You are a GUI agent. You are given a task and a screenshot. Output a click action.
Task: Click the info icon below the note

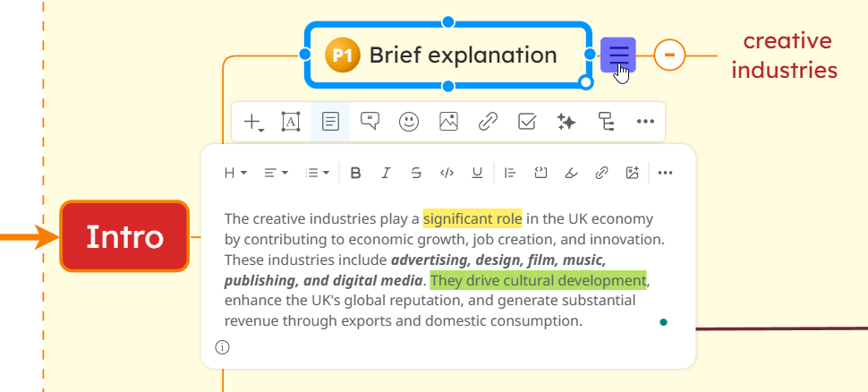[x=222, y=347]
